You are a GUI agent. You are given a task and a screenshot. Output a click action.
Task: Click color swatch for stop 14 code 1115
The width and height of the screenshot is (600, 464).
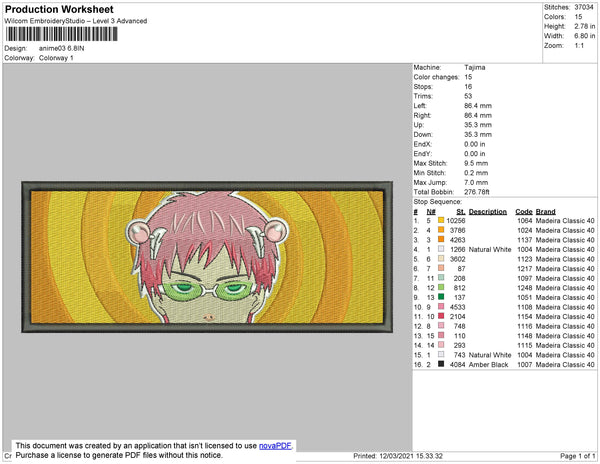tap(441, 345)
